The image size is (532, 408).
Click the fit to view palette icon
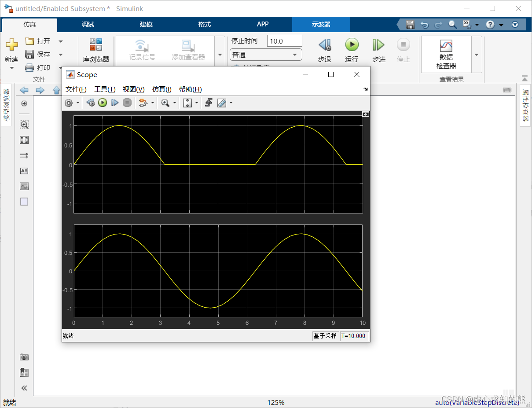pyautogui.click(x=24, y=140)
